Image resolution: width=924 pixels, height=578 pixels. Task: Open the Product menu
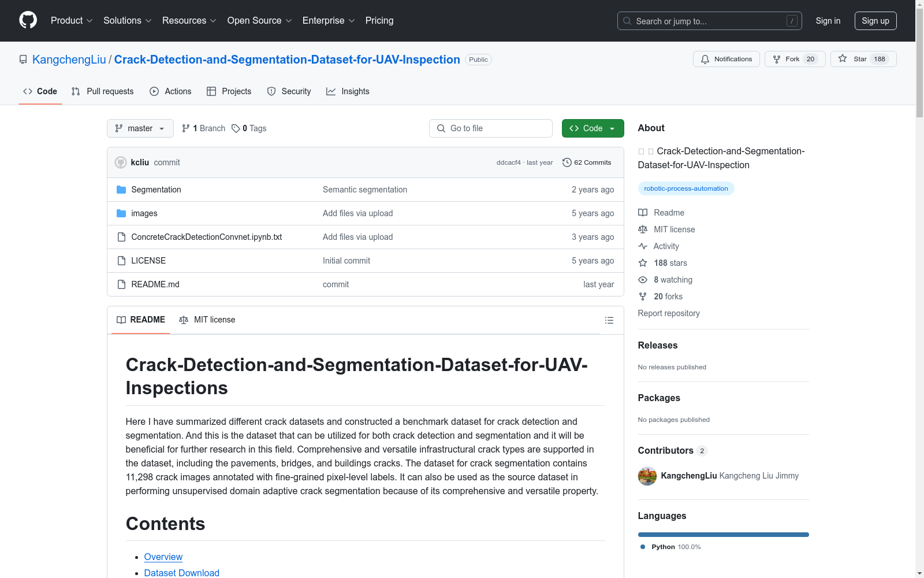[72, 21]
